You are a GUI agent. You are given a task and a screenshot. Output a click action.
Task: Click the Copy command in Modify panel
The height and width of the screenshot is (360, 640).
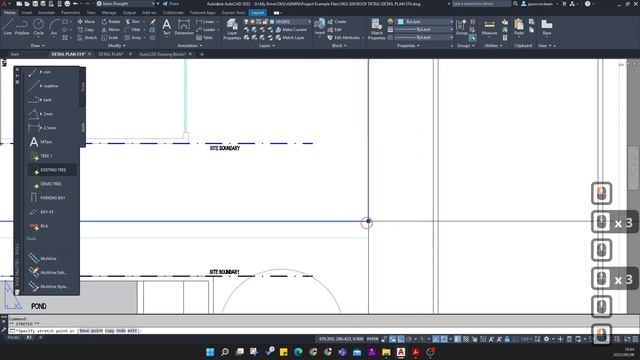coord(86,30)
